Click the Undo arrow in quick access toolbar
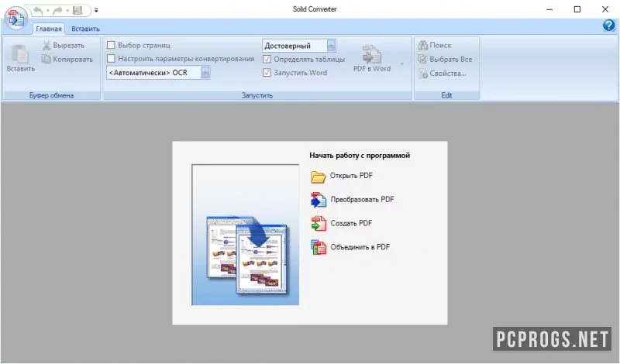The image size is (620, 364). tap(38, 10)
